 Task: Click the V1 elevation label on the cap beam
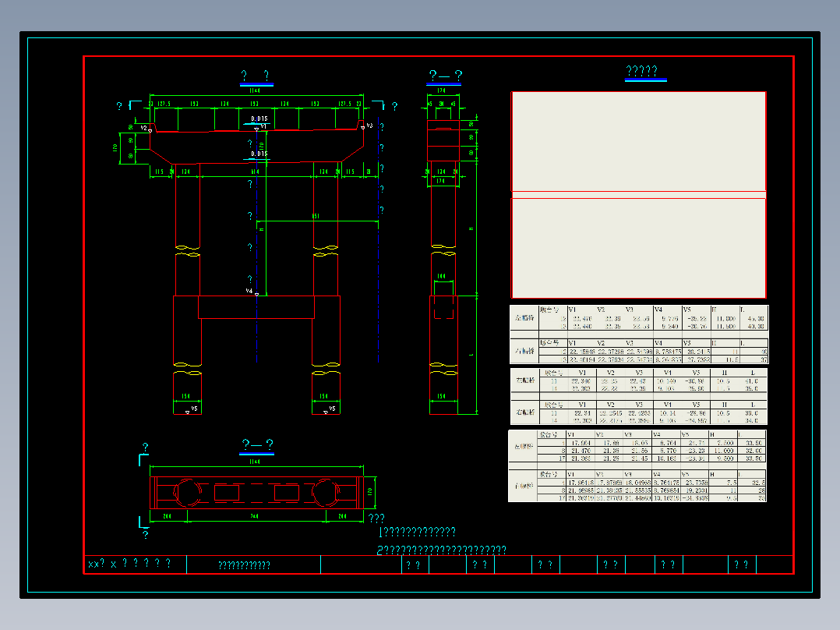263,126
